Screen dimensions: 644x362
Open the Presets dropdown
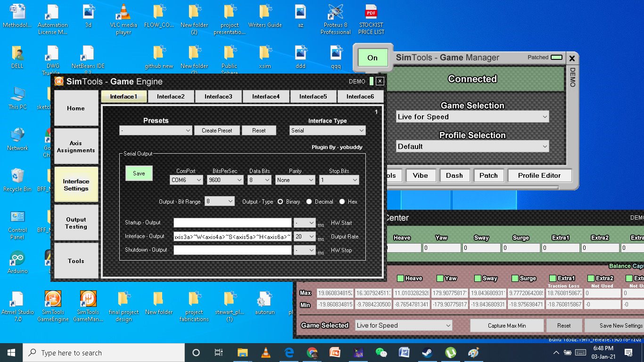[x=156, y=131]
